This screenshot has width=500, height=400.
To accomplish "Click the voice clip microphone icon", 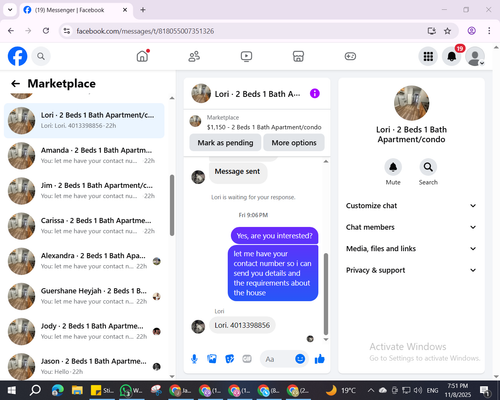I will coord(194,359).
